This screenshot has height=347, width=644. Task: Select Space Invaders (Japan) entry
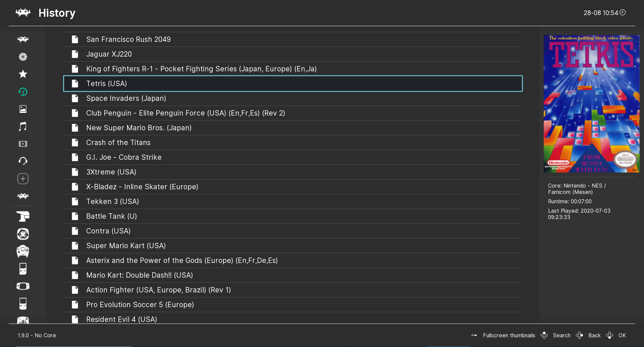292,98
